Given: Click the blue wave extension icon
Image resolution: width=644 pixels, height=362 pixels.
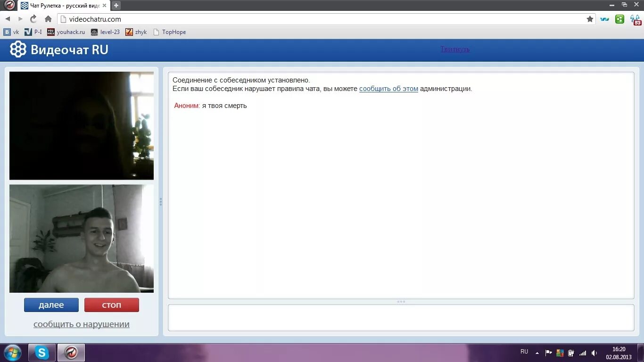Looking at the screenshot, I should pyautogui.click(x=605, y=19).
